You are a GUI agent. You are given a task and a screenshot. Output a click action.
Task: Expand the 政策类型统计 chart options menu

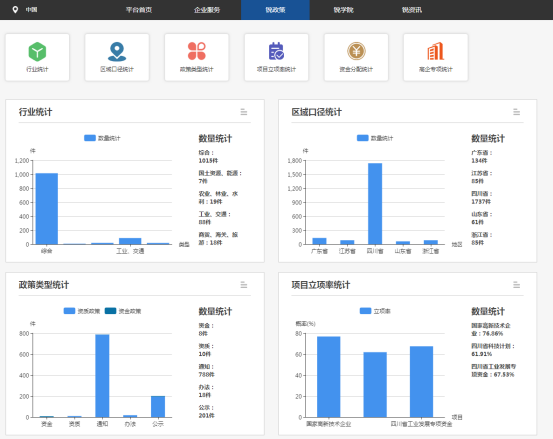244,285
